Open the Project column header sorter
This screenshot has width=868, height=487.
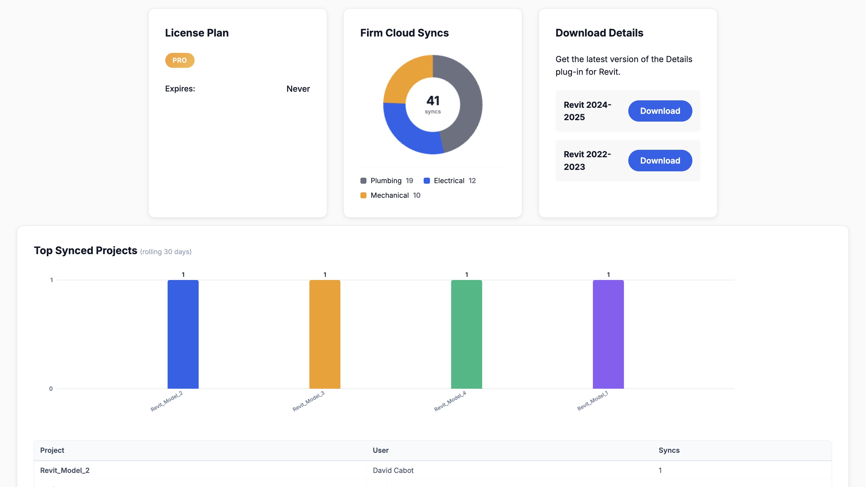point(52,450)
